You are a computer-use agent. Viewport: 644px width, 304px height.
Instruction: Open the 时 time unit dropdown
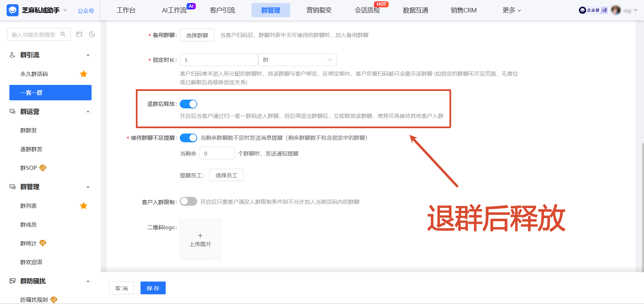(x=297, y=59)
